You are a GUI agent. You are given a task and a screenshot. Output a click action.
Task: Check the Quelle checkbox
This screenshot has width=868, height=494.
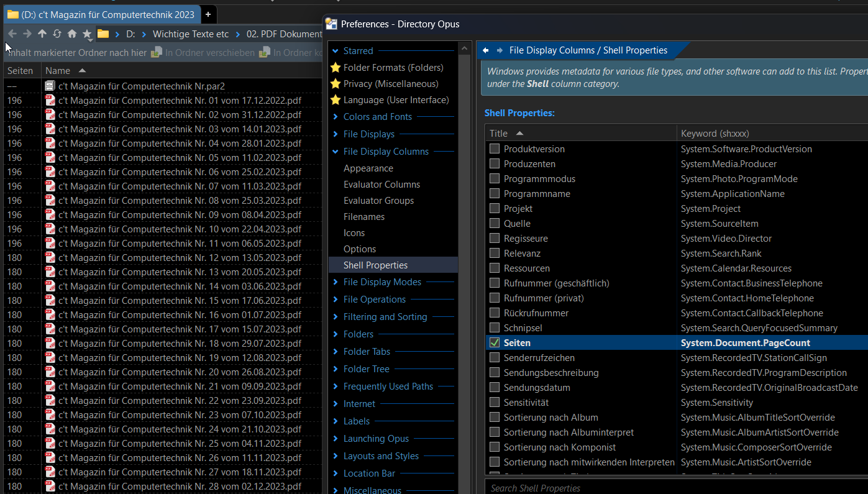coord(495,223)
